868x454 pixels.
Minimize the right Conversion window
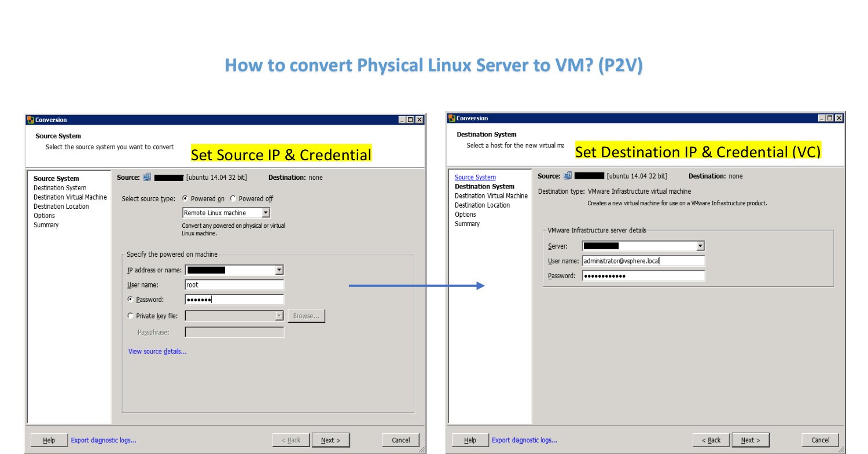[x=822, y=118]
